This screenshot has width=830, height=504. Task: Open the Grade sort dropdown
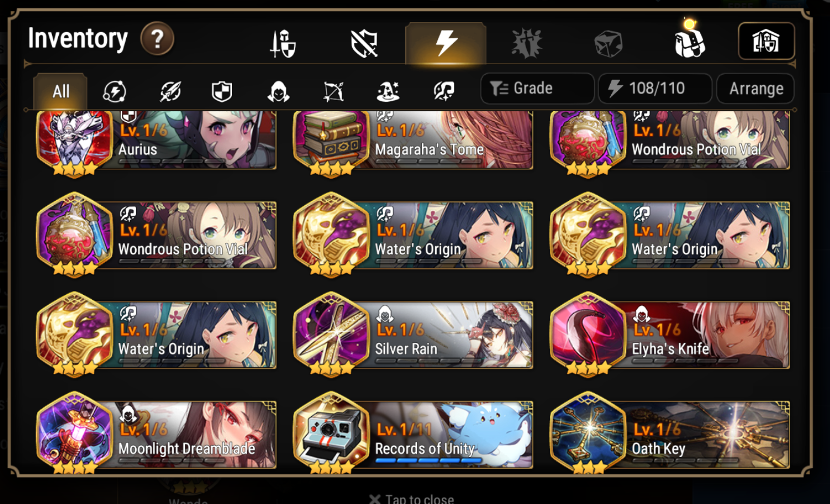(x=537, y=89)
